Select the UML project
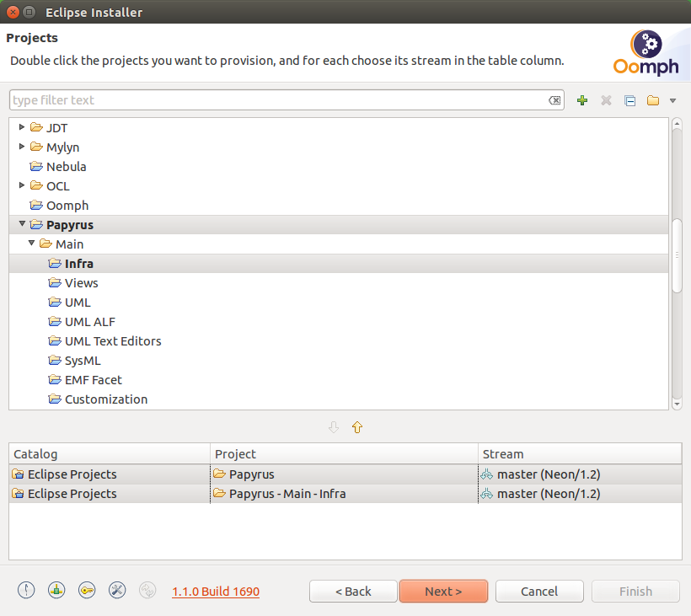Viewport: 691px width, 616px height. point(78,303)
